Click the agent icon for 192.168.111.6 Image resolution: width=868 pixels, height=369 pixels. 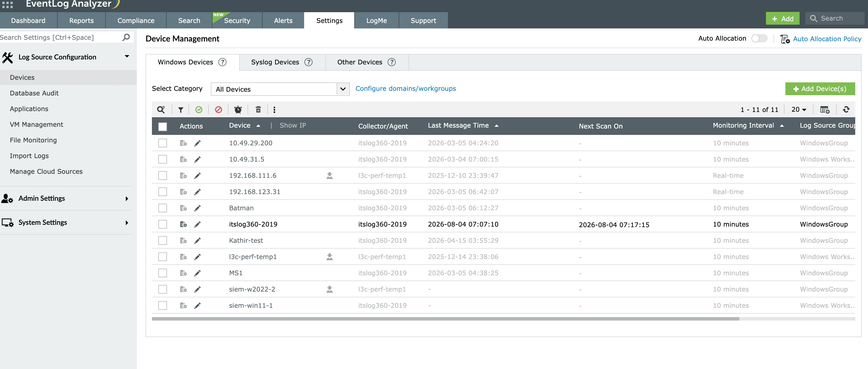pos(330,176)
